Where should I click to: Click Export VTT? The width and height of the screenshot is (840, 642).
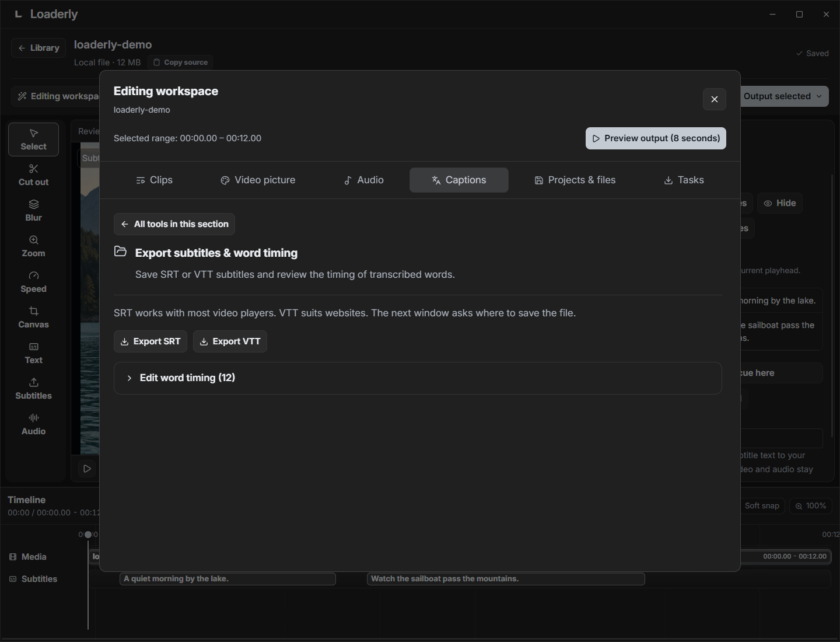click(230, 341)
